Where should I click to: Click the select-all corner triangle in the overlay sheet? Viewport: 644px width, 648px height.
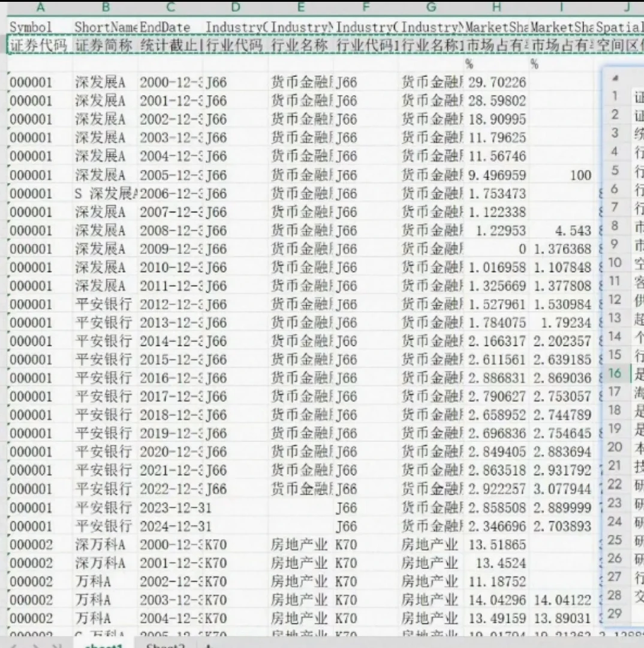coord(615,78)
